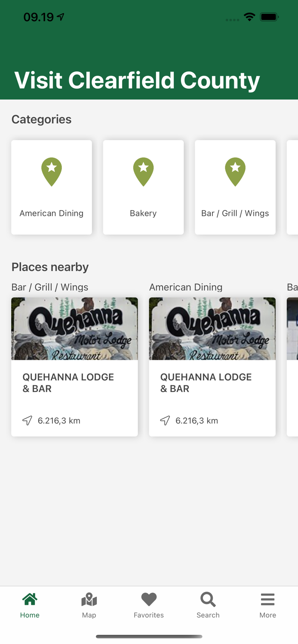Open second Quehanna Lodge & Bar image
Viewport: 298px width, 644px height.
(212, 328)
